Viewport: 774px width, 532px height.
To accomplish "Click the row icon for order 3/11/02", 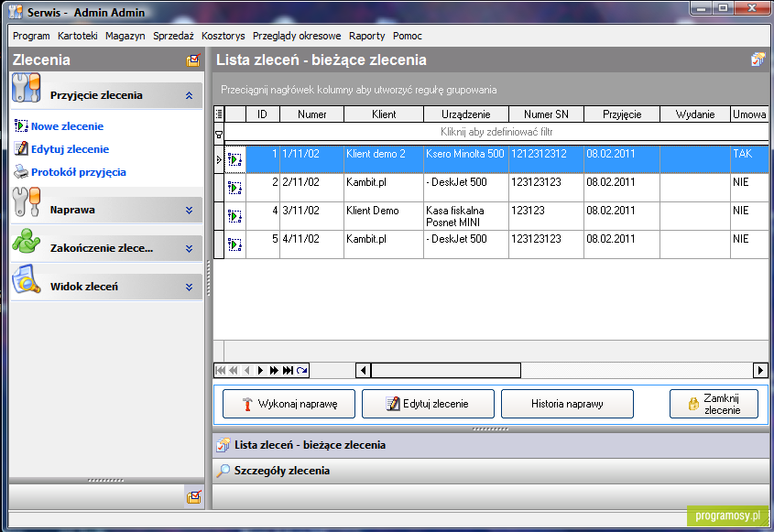I will [x=234, y=216].
